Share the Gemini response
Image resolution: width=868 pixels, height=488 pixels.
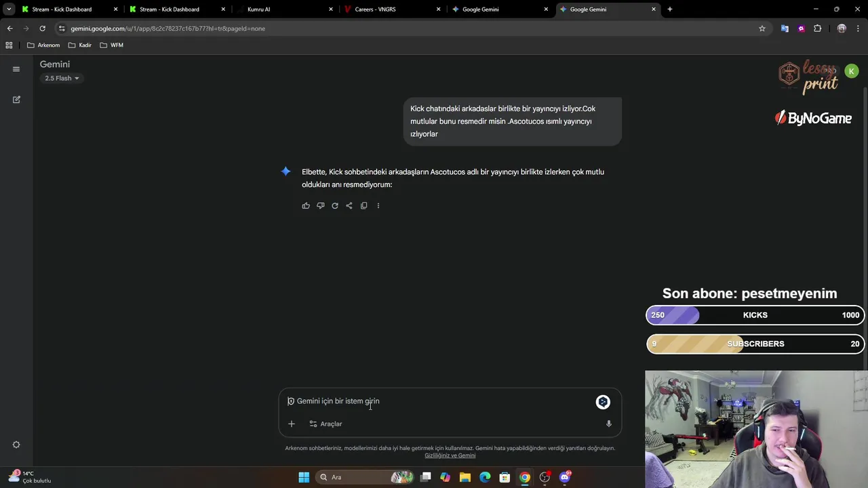point(349,205)
